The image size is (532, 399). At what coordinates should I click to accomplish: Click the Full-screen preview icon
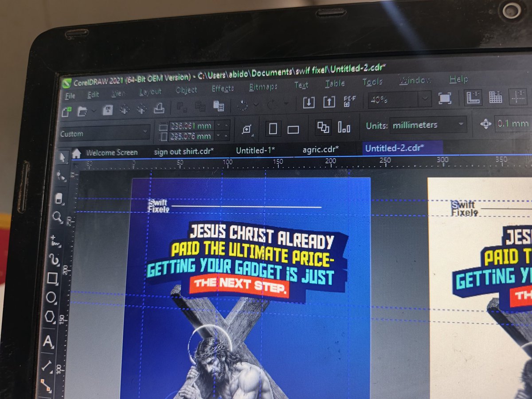pos(445,98)
